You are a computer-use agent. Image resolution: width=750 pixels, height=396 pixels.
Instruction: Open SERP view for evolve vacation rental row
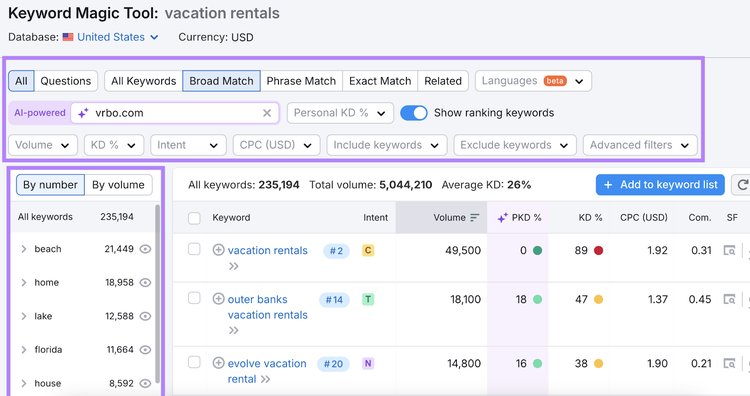pyautogui.click(x=729, y=363)
